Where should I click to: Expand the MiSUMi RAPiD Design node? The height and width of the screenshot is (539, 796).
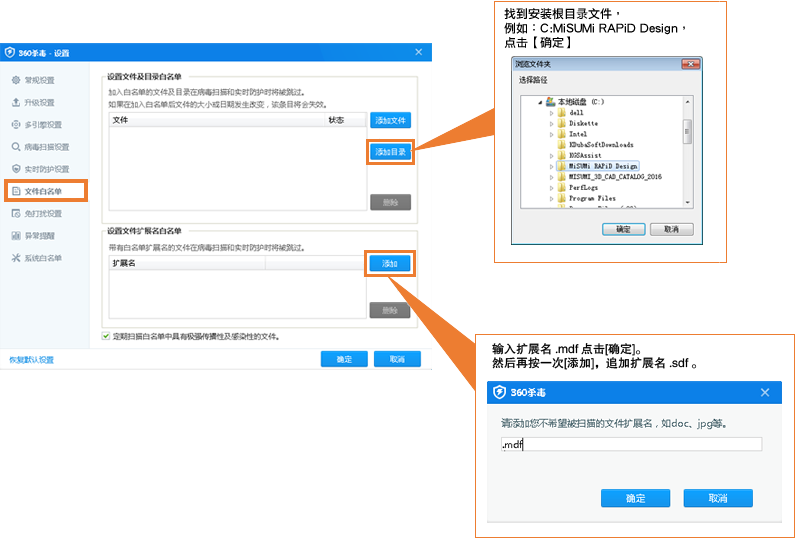(x=551, y=166)
